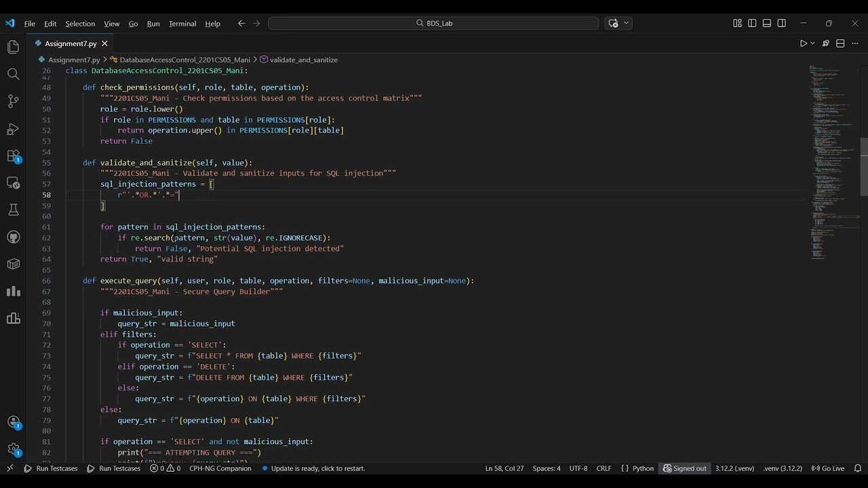Open the Terminal menu
The width and height of the screenshot is (868, 488).
[x=182, y=24]
